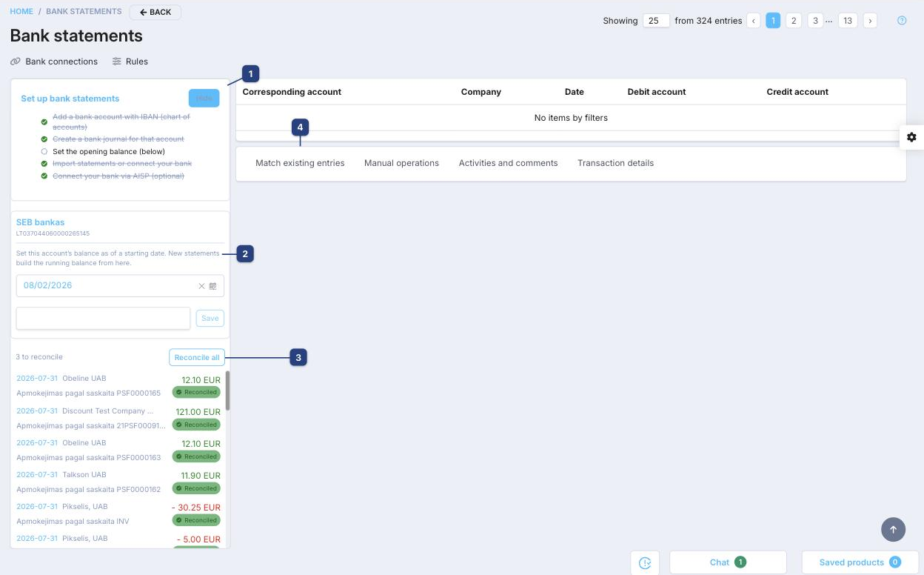Open Bank connections link icon
Viewport: 924px width, 575px height.
16,62
